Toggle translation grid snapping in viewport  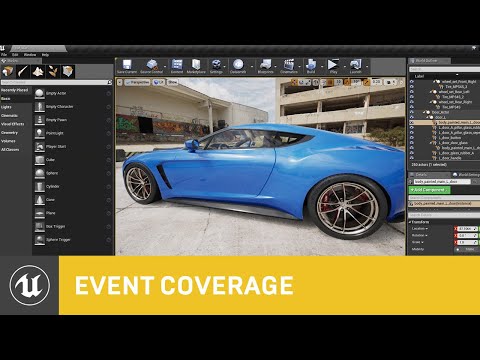[x=329, y=82]
